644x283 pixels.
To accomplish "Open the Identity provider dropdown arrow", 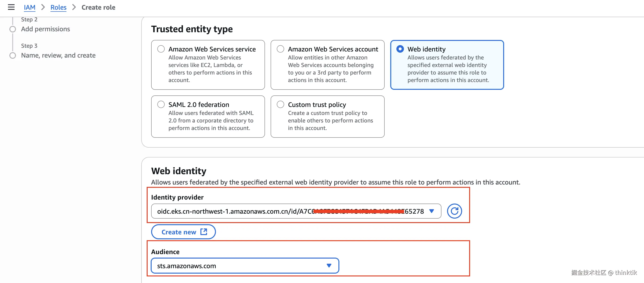I will coord(431,211).
